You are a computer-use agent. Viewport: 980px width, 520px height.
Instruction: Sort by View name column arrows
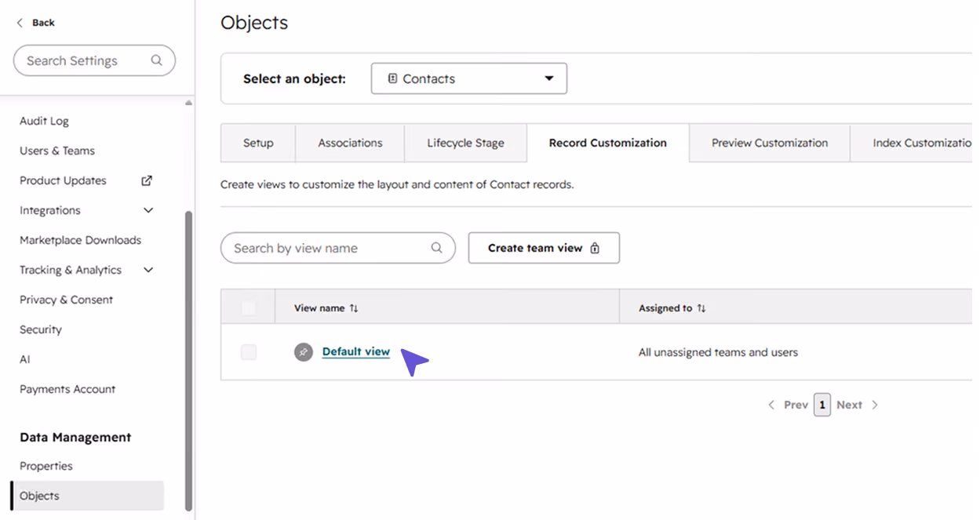coord(354,308)
